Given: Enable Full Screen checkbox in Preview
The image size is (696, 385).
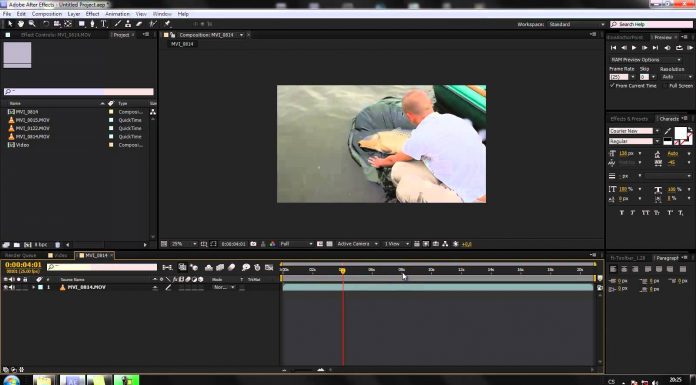Looking at the screenshot, I should point(665,86).
